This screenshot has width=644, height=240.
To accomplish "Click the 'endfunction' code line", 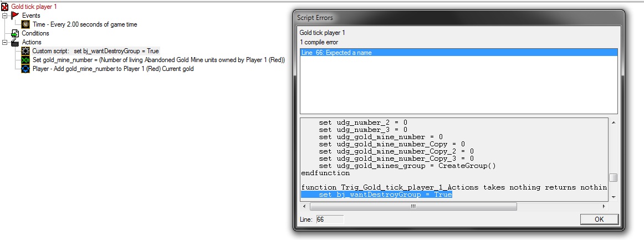I will (x=325, y=173).
